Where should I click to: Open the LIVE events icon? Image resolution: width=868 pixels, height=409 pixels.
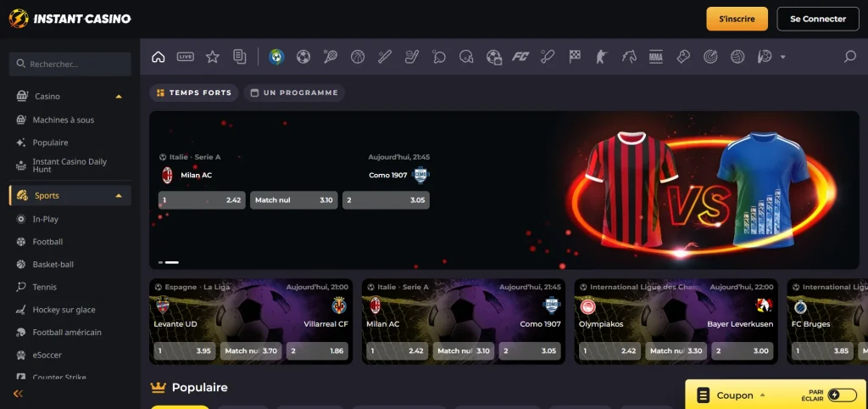click(x=185, y=57)
